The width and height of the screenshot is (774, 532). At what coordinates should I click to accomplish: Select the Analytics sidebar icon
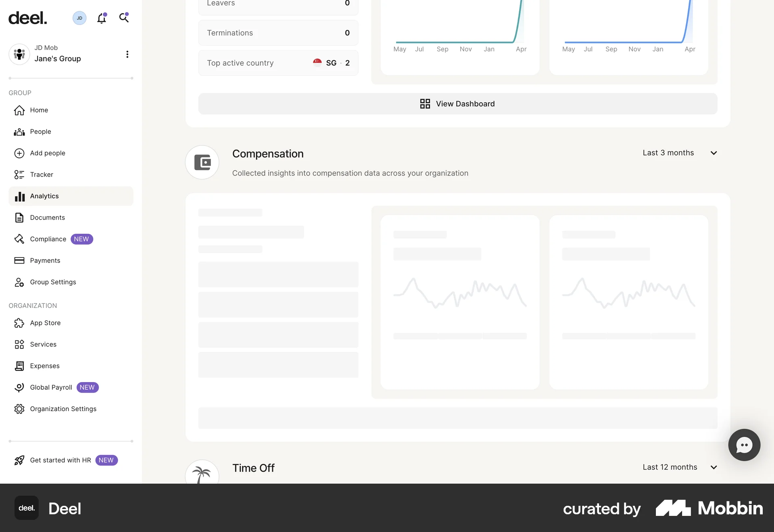tap(20, 196)
